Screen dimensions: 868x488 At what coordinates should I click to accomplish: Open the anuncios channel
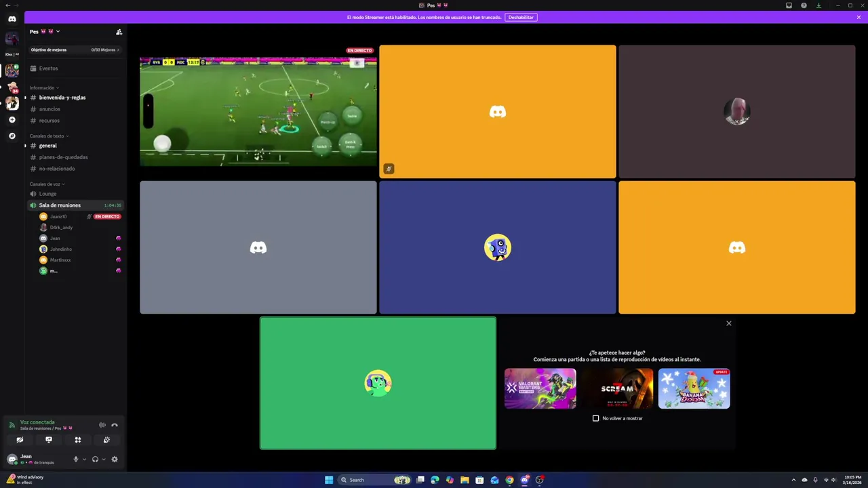click(x=75, y=109)
